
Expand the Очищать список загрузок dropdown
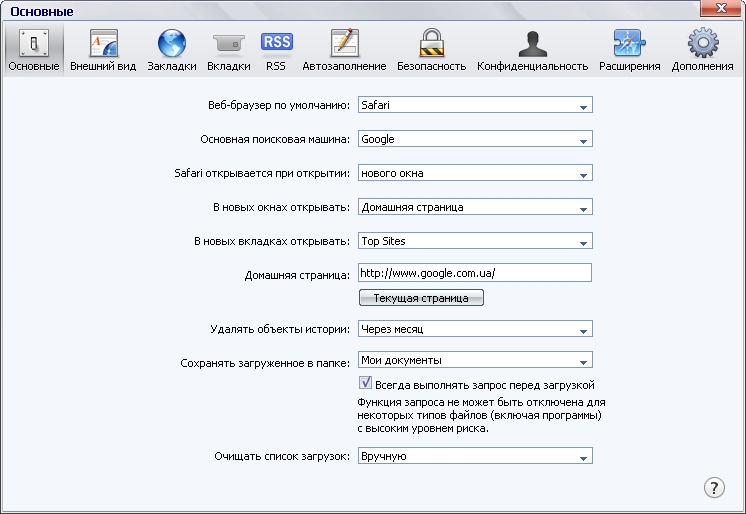(x=475, y=456)
